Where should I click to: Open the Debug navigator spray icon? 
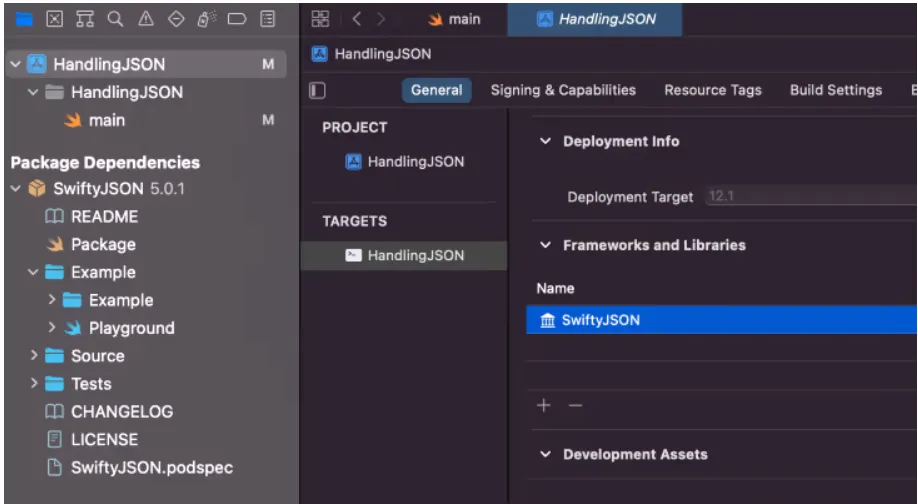[207, 19]
